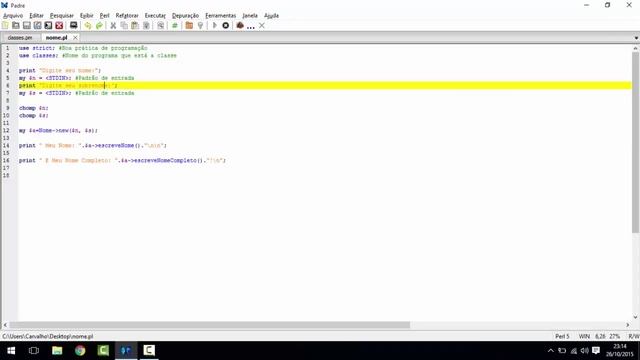Select the nome.pl tab
This screenshot has height=360, width=640.
tap(56, 38)
